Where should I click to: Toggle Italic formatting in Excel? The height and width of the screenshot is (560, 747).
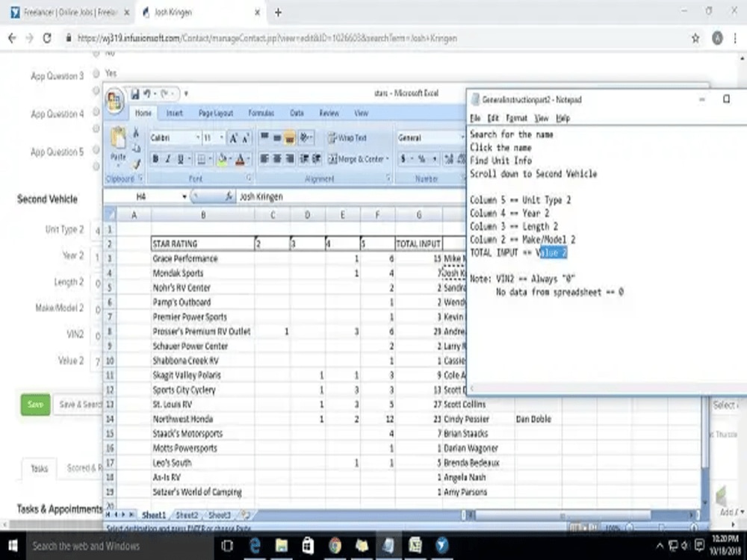click(x=167, y=159)
